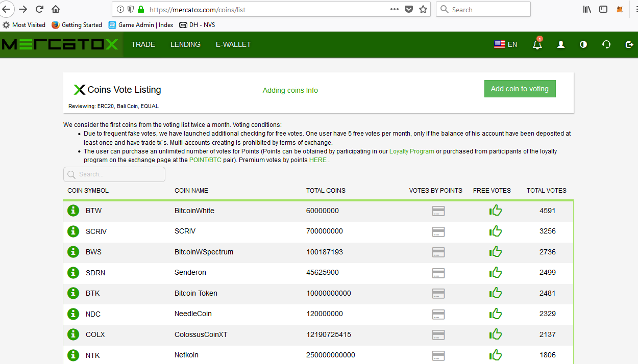The image size is (638, 364).
Task: Bookmark this page with the star icon
Action: click(423, 9)
